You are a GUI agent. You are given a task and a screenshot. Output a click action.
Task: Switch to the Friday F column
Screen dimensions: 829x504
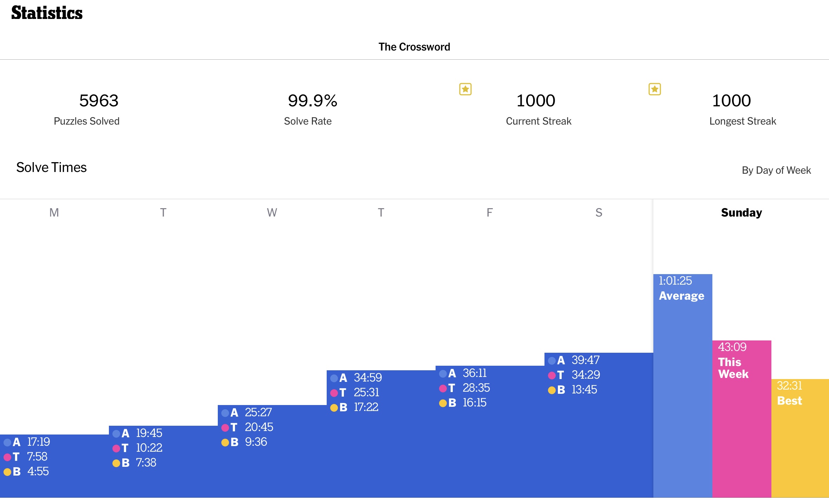coord(490,213)
